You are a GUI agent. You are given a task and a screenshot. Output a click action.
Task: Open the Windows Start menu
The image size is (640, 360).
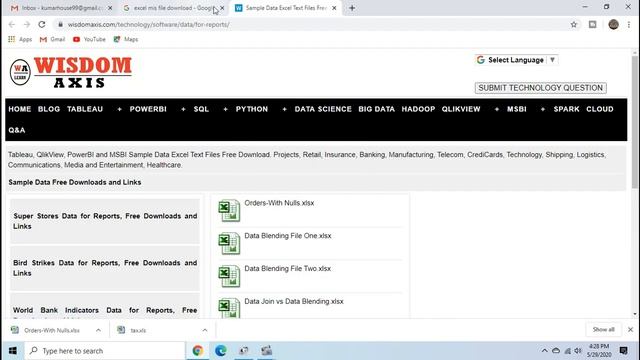13,351
